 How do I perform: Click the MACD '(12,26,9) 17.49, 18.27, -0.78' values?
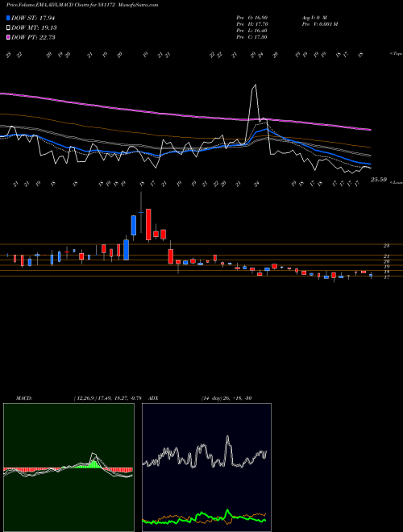pyautogui.click(x=110, y=398)
